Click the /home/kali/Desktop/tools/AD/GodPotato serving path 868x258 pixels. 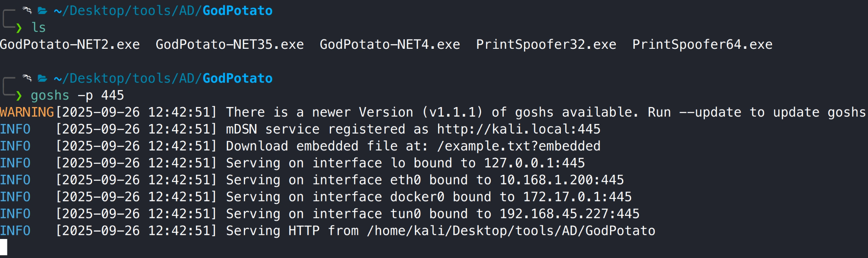click(511, 231)
